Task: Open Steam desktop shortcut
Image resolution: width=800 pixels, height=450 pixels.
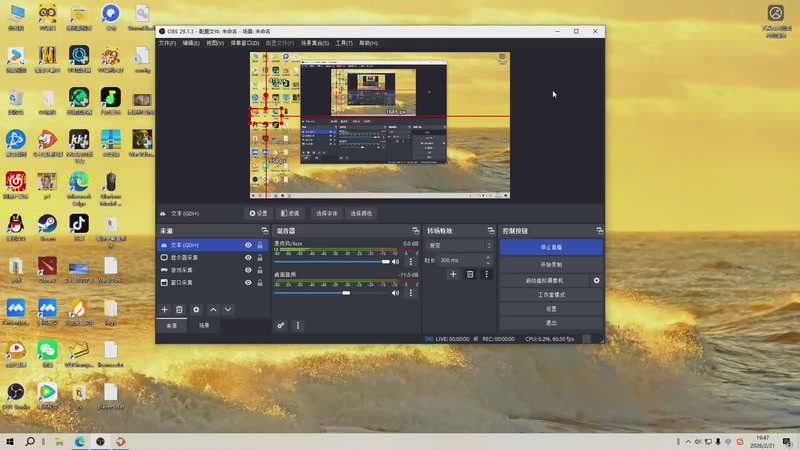Action: tap(47, 227)
